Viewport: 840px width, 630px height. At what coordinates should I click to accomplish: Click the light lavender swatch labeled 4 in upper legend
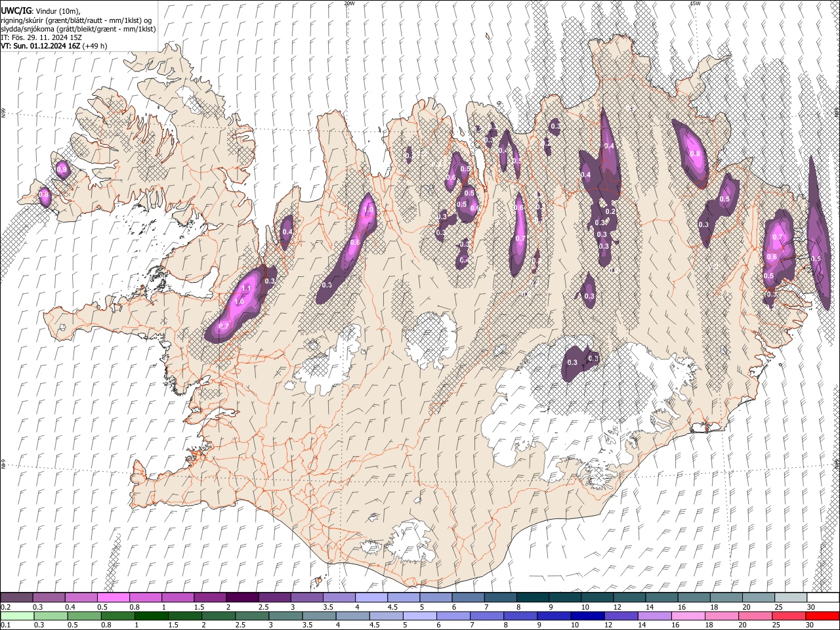pyautogui.click(x=371, y=598)
